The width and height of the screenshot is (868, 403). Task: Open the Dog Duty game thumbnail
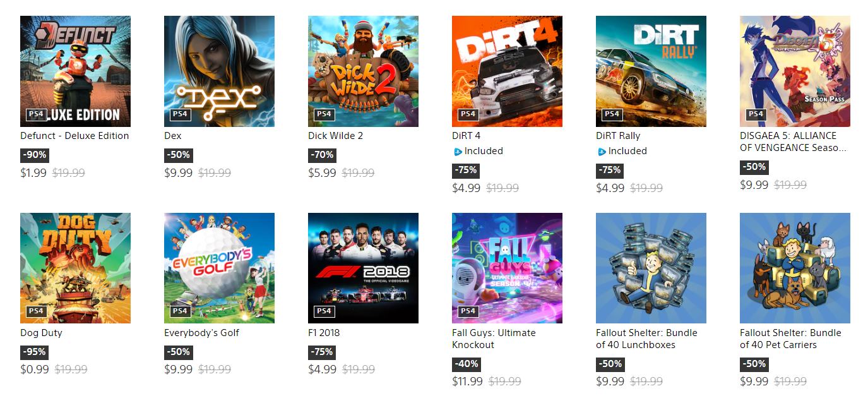[x=75, y=268]
